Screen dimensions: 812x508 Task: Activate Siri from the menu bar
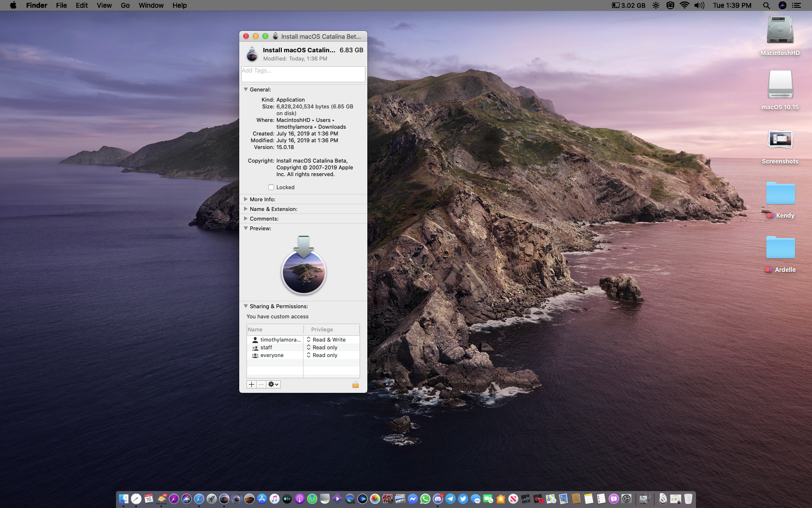click(783, 5)
